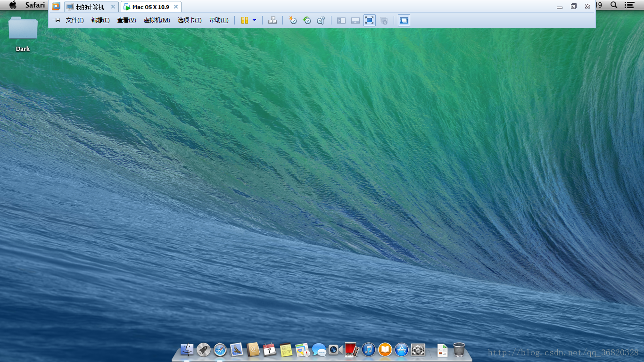
Task: Click the send Ctrl+Alt+Del toolbar icon
Action: pyautogui.click(x=272, y=20)
